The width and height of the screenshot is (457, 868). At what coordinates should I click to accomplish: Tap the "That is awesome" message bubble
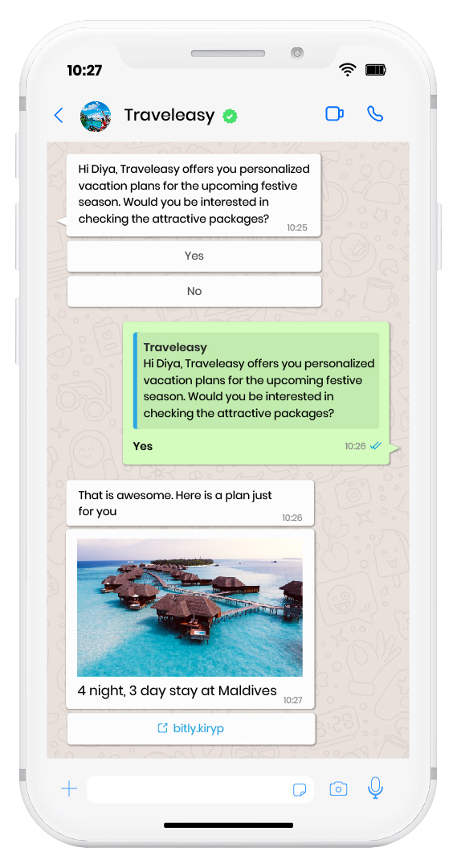point(190,502)
